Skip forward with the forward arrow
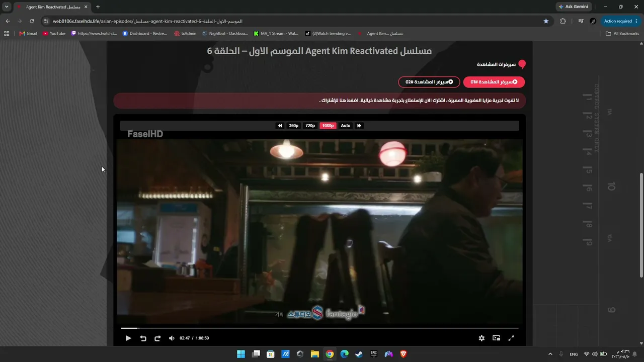Image resolution: width=644 pixels, height=362 pixels. [157, 338]
